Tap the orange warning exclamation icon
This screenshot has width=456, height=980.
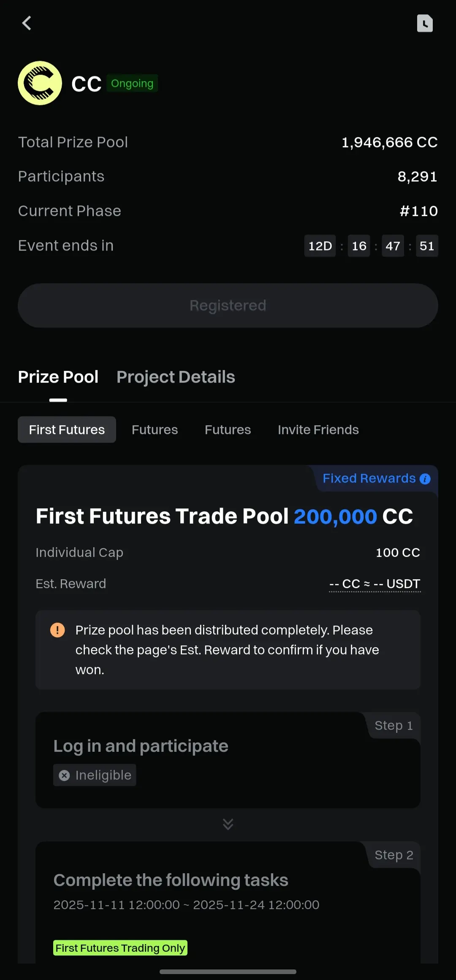tap(57, 630)
